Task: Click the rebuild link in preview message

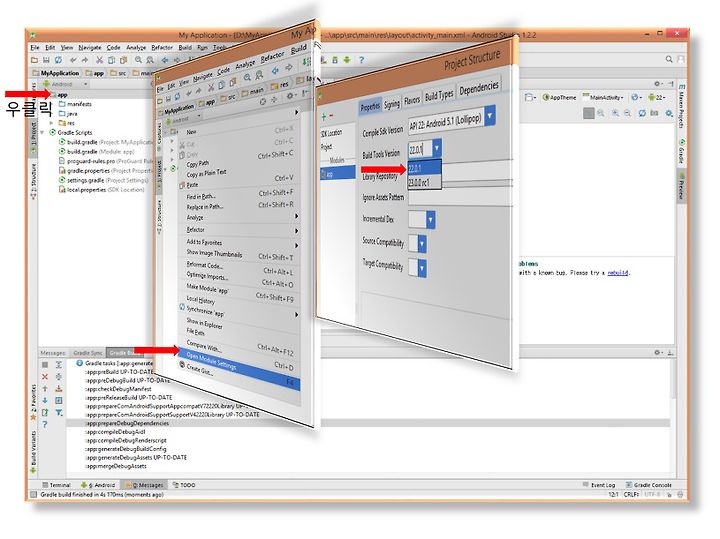Action: point(618,273)
